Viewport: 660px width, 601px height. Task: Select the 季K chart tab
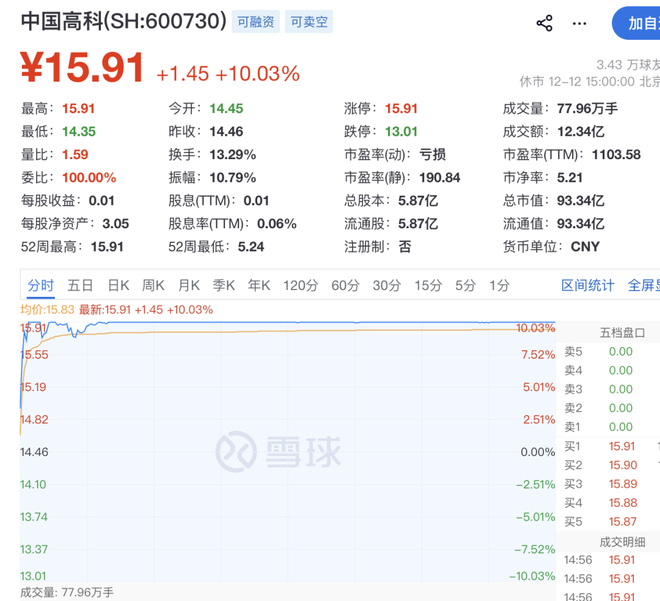(223, 285)
